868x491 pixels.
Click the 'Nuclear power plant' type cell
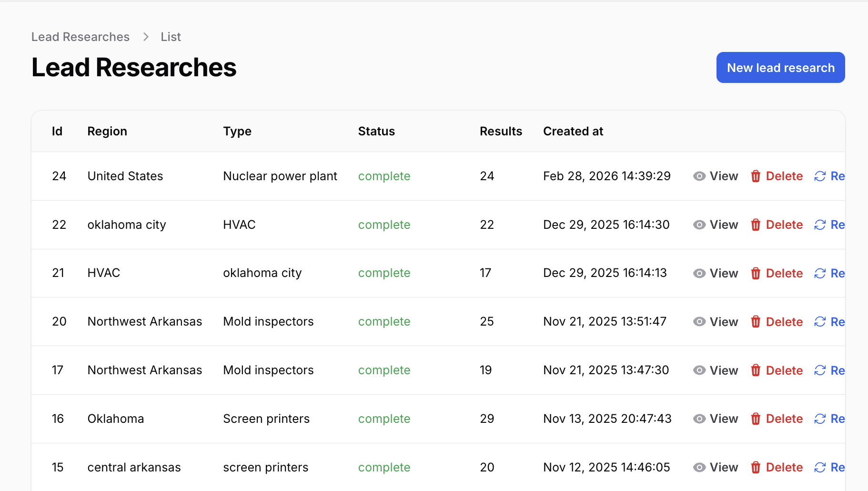click(280, 176)
